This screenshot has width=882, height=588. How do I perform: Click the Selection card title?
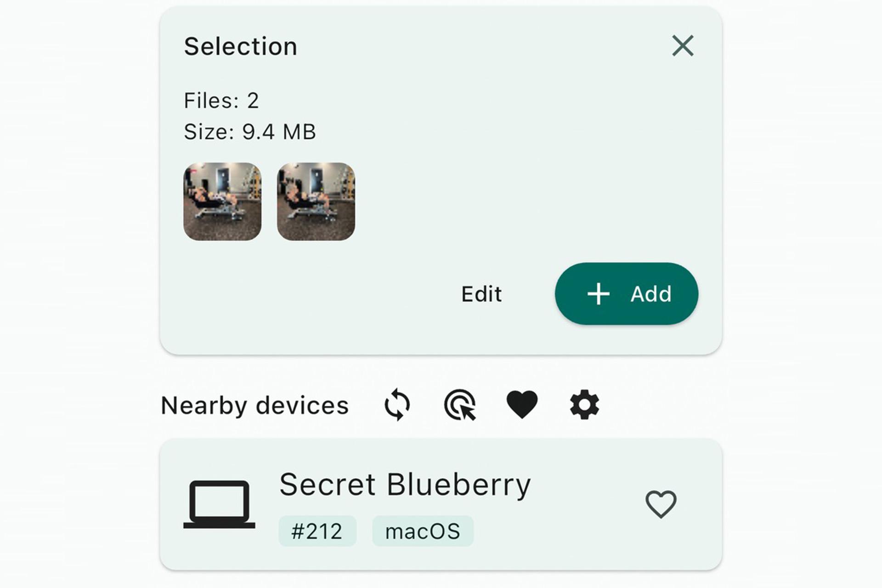[241, 46]
